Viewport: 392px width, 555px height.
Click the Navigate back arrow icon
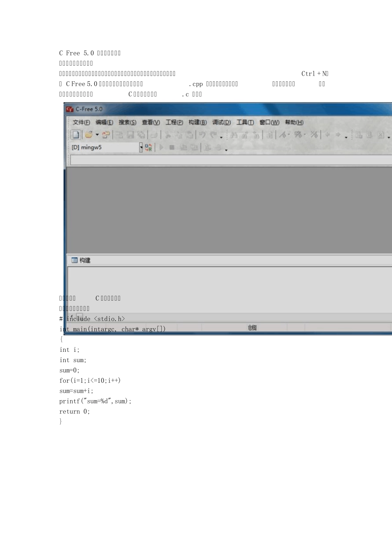tap(328, 135)
